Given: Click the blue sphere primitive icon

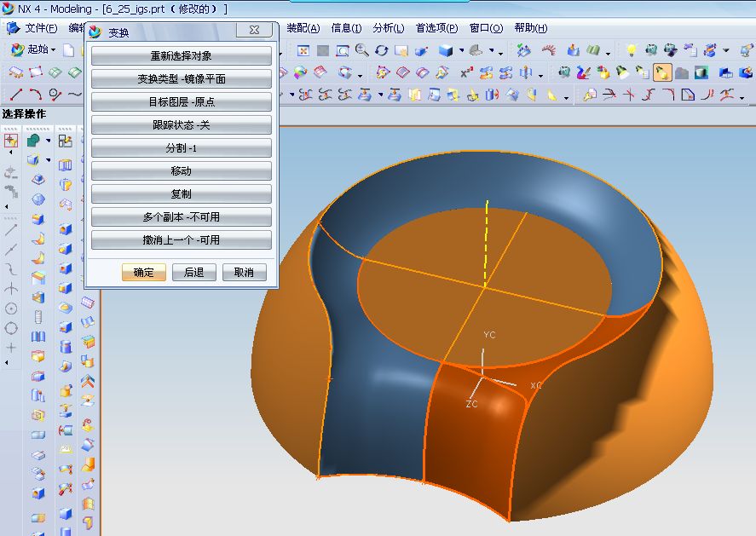Looking at the screenshot, I should (38, 199).
